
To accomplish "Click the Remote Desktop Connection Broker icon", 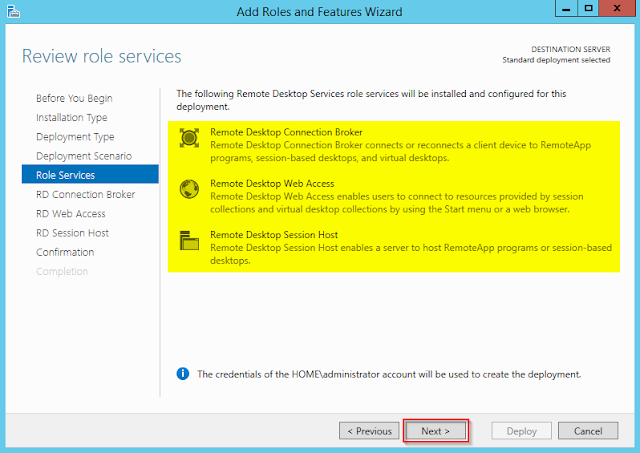I will 187,138.
